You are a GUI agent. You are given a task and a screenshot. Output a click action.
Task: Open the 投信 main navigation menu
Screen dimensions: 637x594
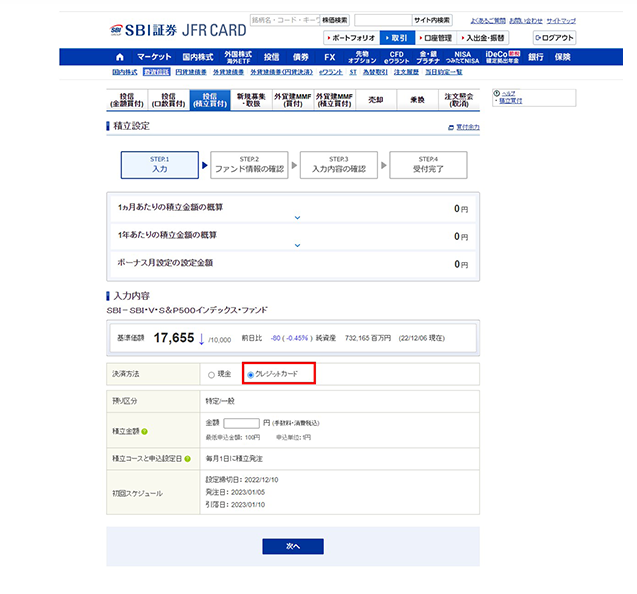pos(271,57)
